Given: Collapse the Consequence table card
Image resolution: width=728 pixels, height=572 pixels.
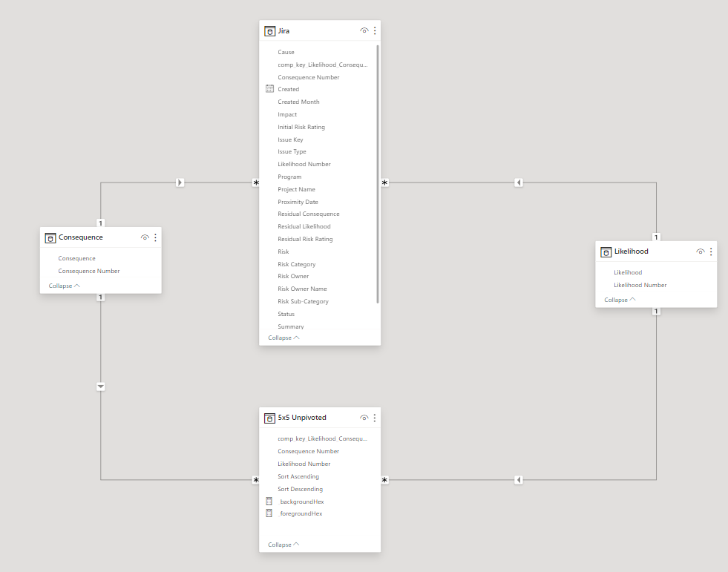Looking at the screenshot, I should pos(64,286).
